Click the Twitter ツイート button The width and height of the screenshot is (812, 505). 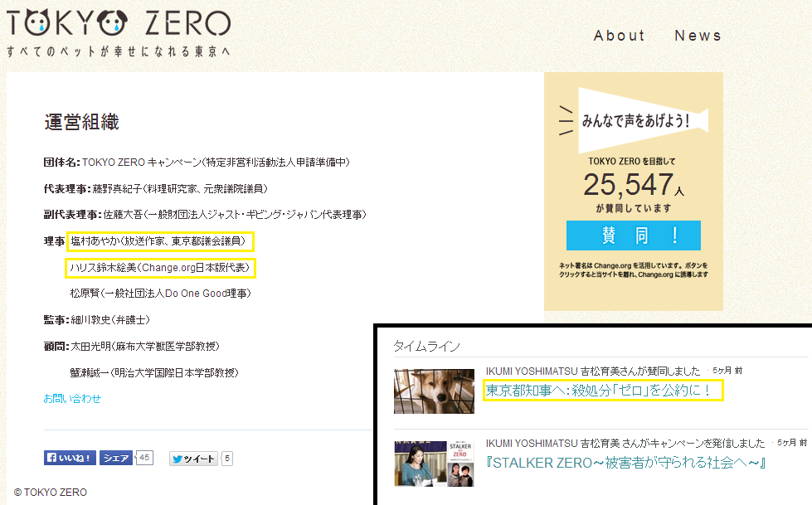[193, 459]
